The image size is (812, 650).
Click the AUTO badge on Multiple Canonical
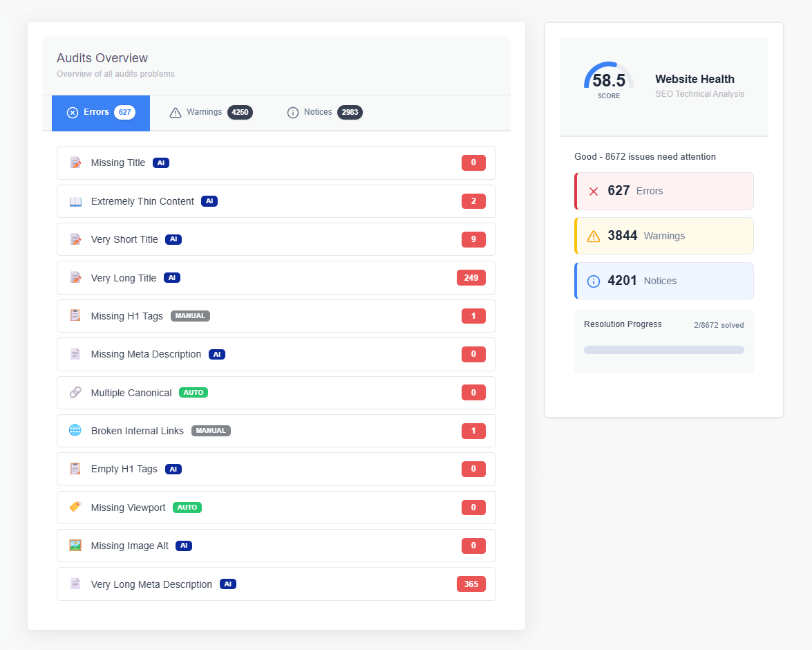pos(193,392)
